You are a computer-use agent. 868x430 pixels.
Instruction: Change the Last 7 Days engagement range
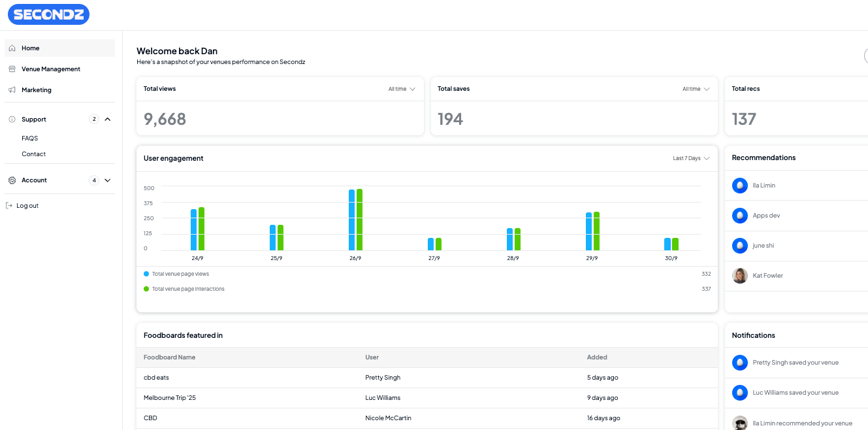click(691, 158)
